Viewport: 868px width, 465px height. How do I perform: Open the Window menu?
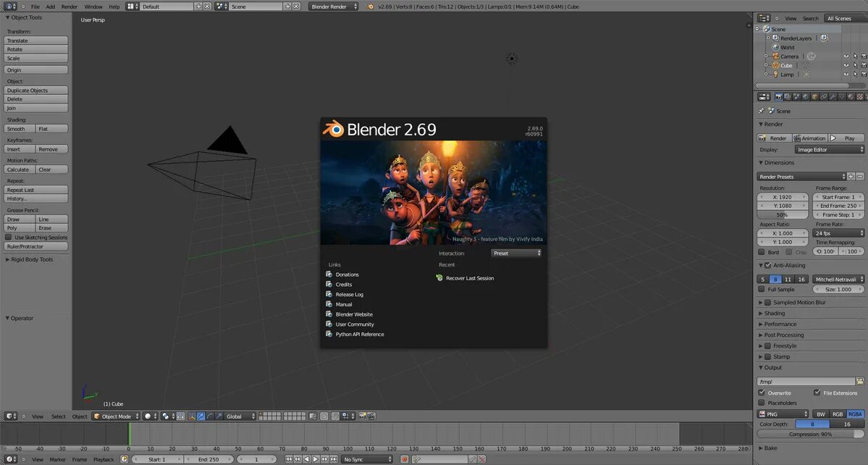coord(93,7)
